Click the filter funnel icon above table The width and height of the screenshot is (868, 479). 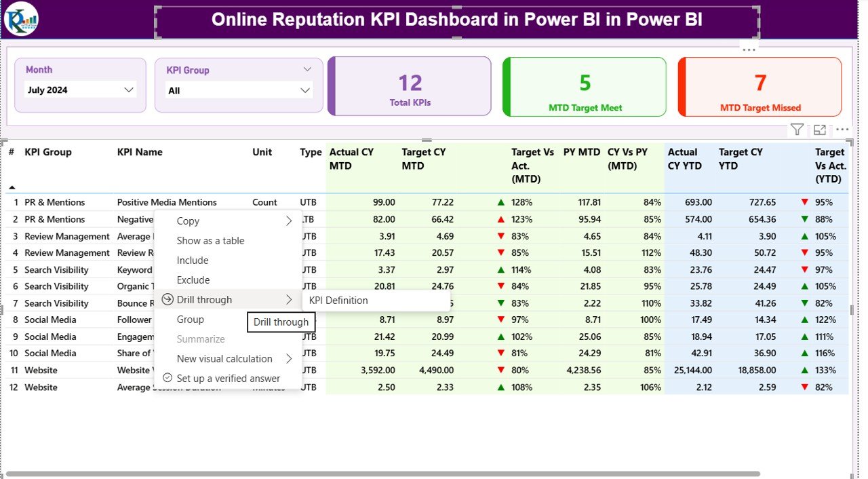click(x=797, y=130)
